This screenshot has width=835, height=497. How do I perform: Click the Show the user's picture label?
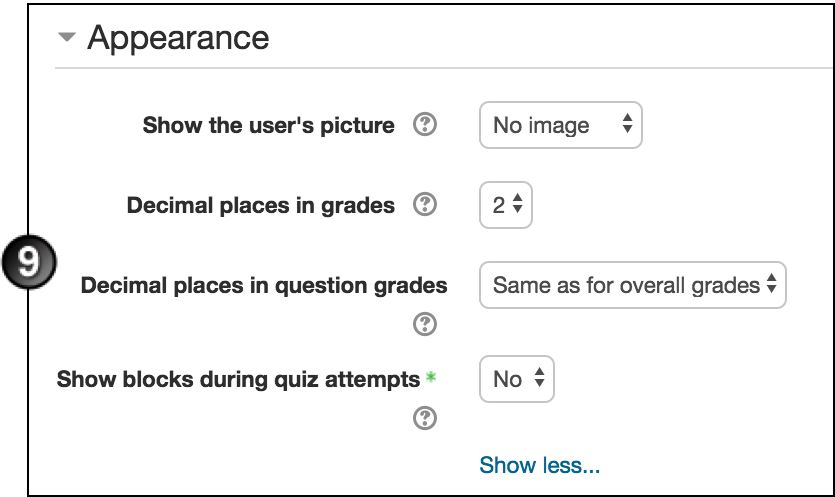268,125
